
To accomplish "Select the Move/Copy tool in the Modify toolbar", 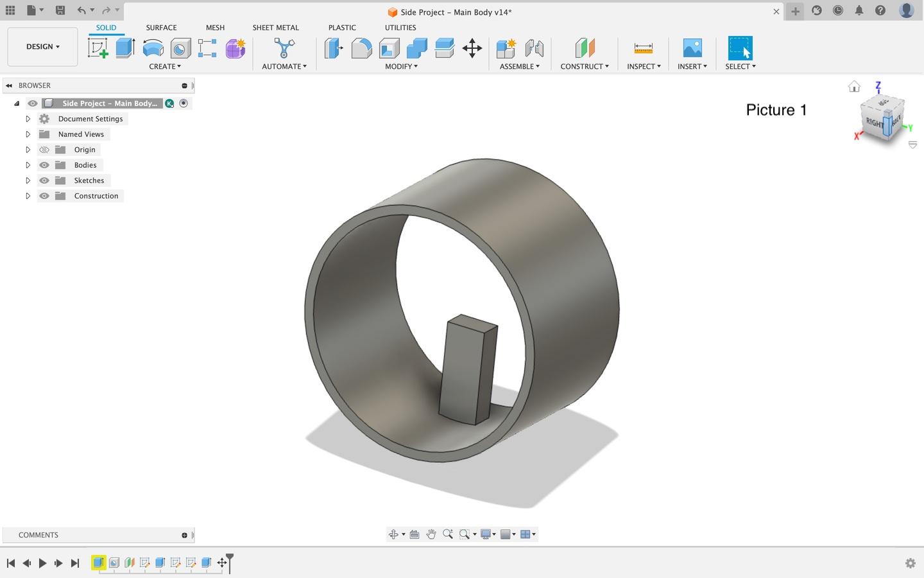I will [472, 48].
